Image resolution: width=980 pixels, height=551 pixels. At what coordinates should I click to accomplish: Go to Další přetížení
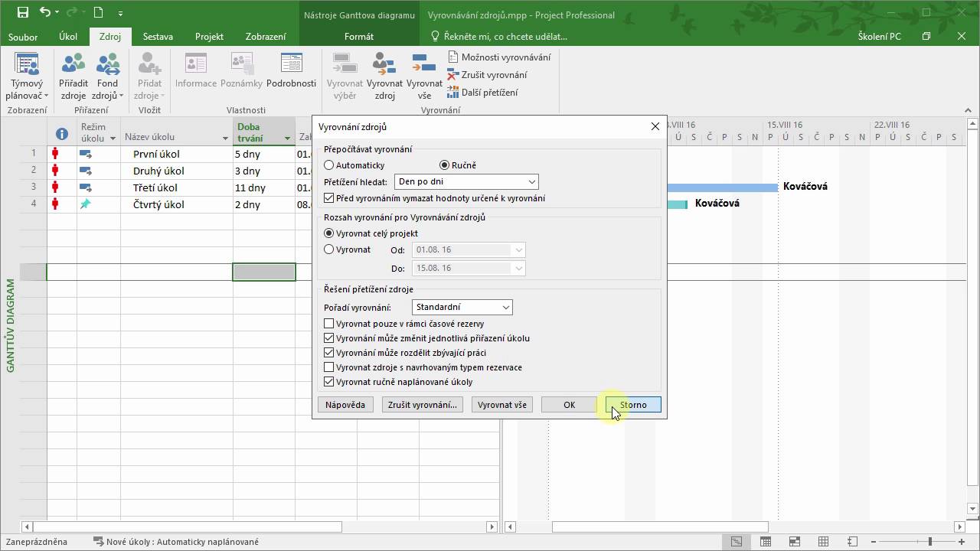(482, 93)
